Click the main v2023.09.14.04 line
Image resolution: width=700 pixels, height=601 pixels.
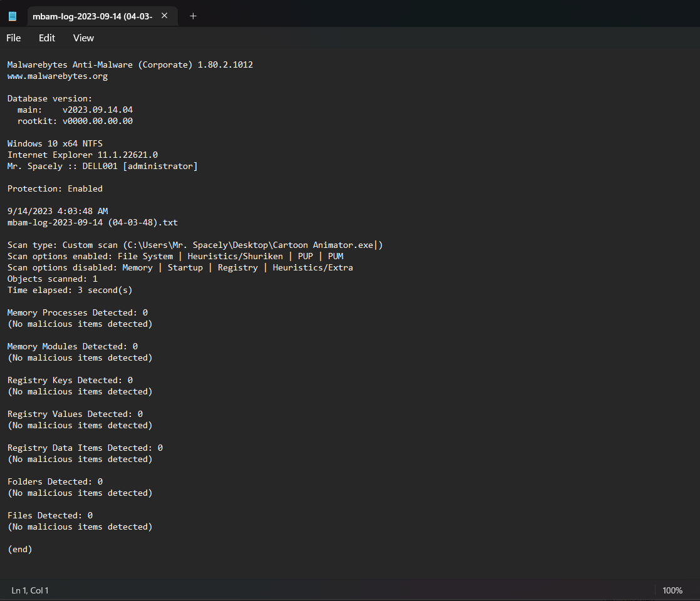75,110
